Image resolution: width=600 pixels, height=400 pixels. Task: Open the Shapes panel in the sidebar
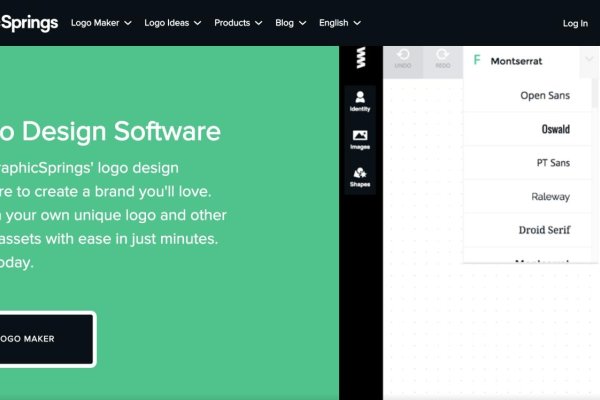pos(360,177)
